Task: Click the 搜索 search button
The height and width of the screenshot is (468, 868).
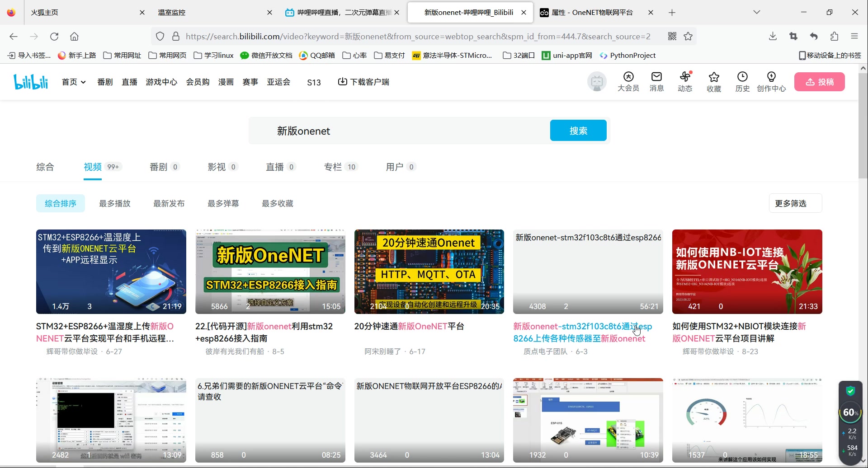Action: pyautogui.click(x=578, y=131)
